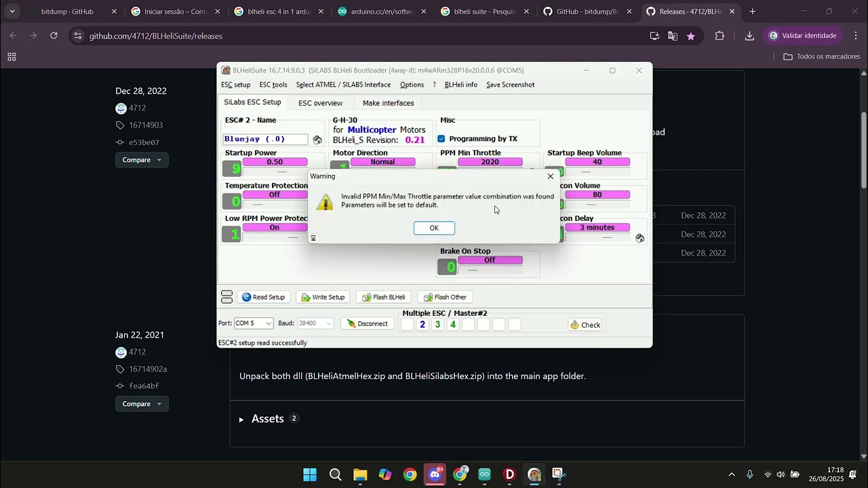Image resolution: width=868 pixels, height=488 pixels.
Task: Open Select ATMEL / SILABS Interface menu
Action: click(x=343, y=85)
